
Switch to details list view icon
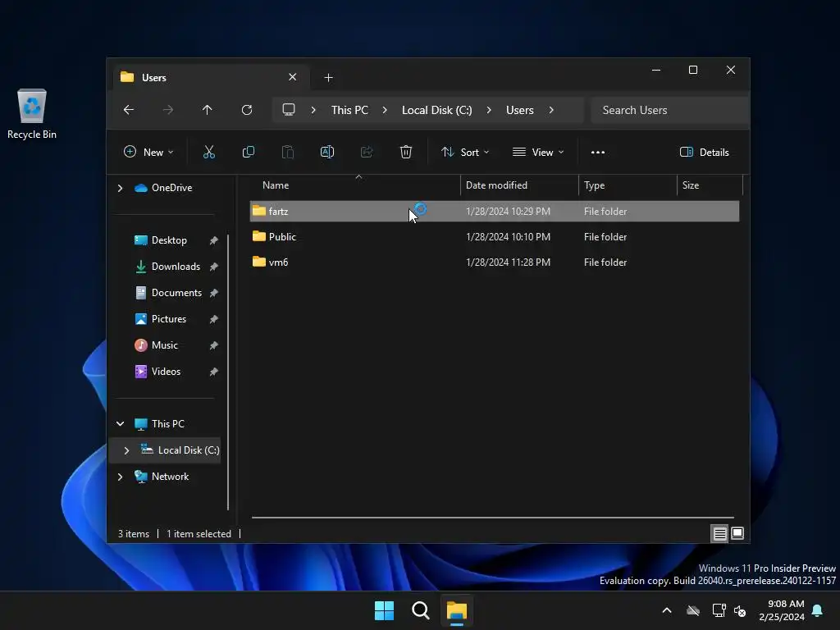(719, 533)
